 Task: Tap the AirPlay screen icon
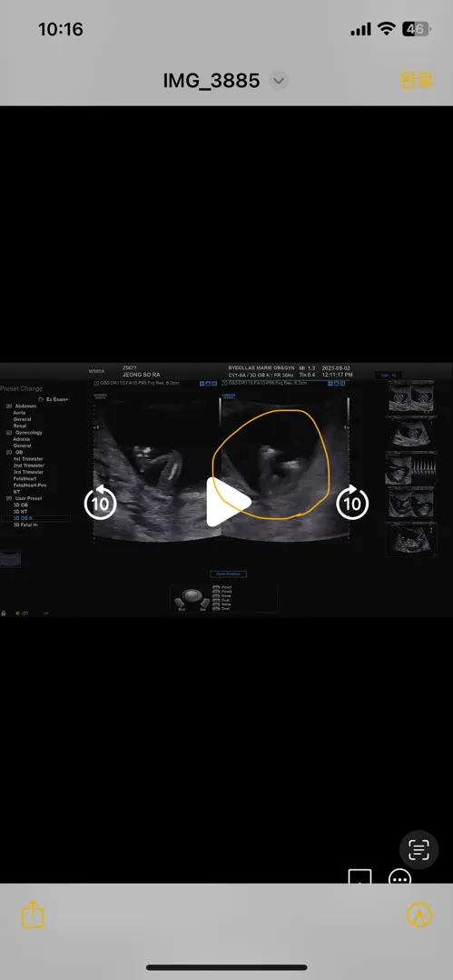(x=359, y=877)
